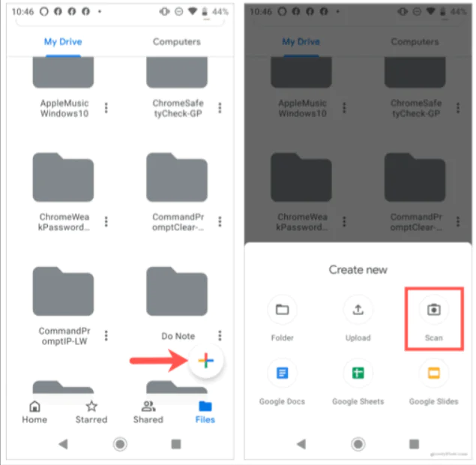Open more options for AppleMusic Windows10, left screen

(x=106, y=108)
